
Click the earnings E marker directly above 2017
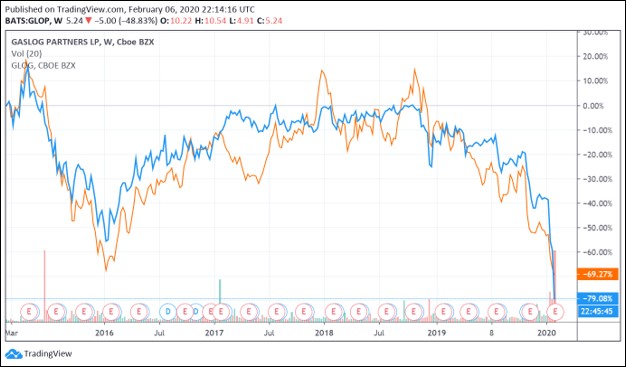point(221,311)
